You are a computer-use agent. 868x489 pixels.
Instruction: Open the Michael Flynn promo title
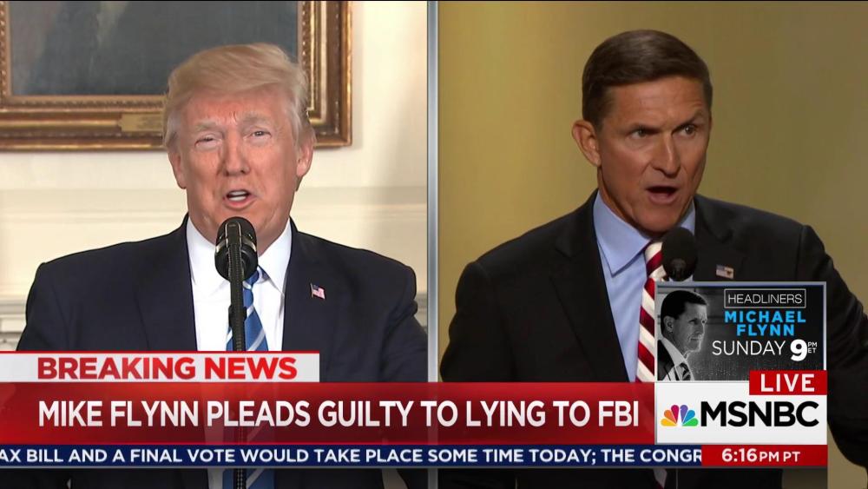[x=765, y=323]
